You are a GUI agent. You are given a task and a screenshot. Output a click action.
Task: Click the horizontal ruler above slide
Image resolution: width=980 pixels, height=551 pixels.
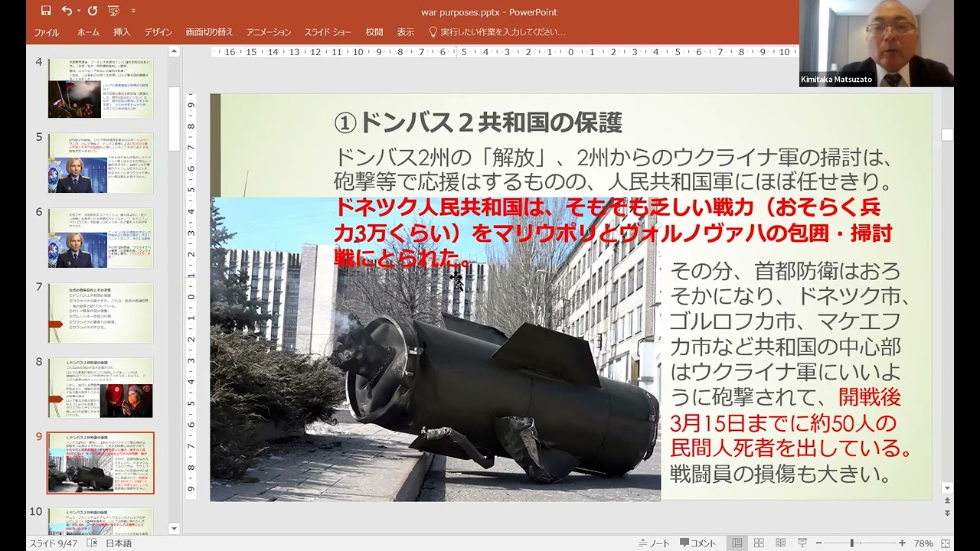505,52
